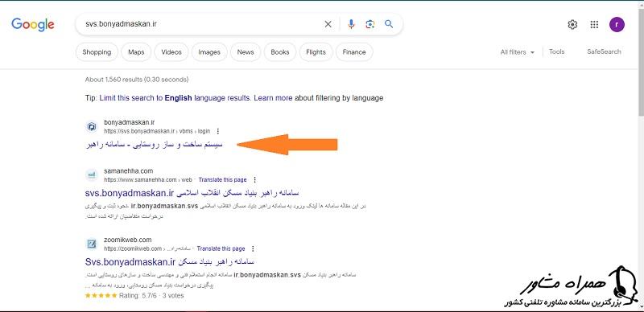Click the https://svs.bonyadmaskan.ir › vbms › login URL
644x312 pixels.
(x=157, y=131)
